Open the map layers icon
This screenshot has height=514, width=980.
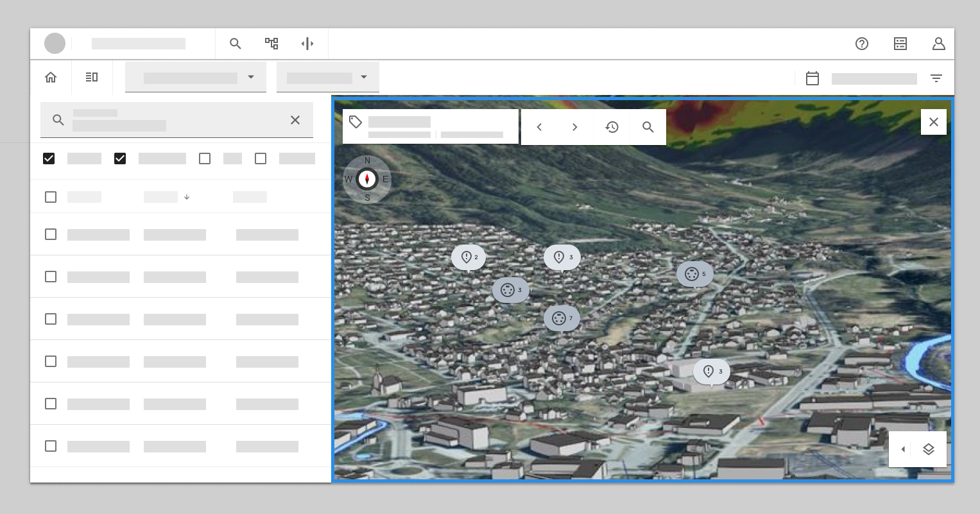point(929,449)
